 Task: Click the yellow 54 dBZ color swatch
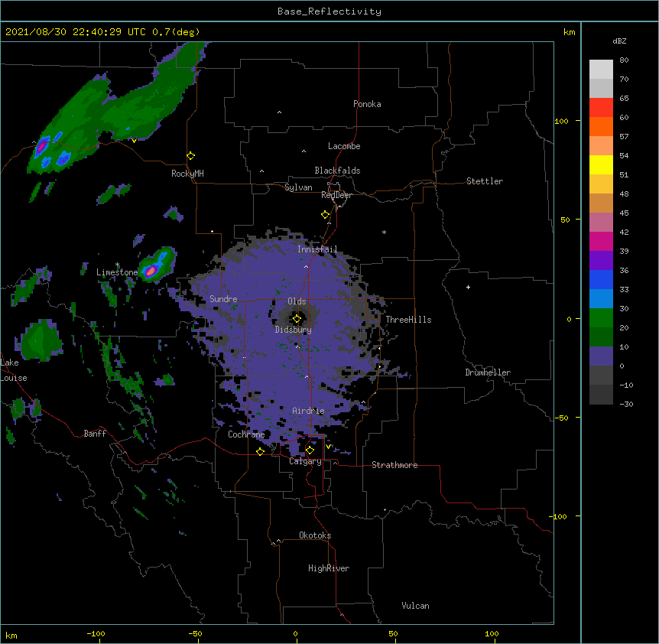coord(601,164)
